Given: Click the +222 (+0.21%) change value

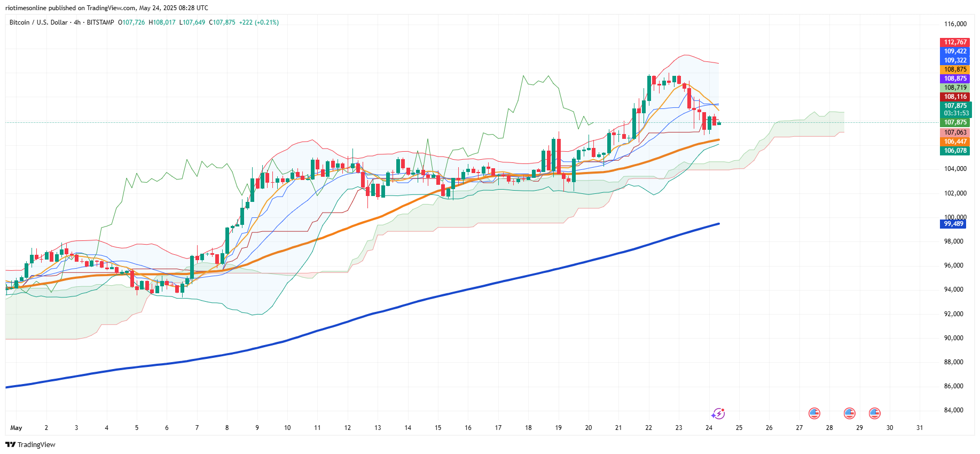Looking at the screenshot, I should tap(259, 22).
